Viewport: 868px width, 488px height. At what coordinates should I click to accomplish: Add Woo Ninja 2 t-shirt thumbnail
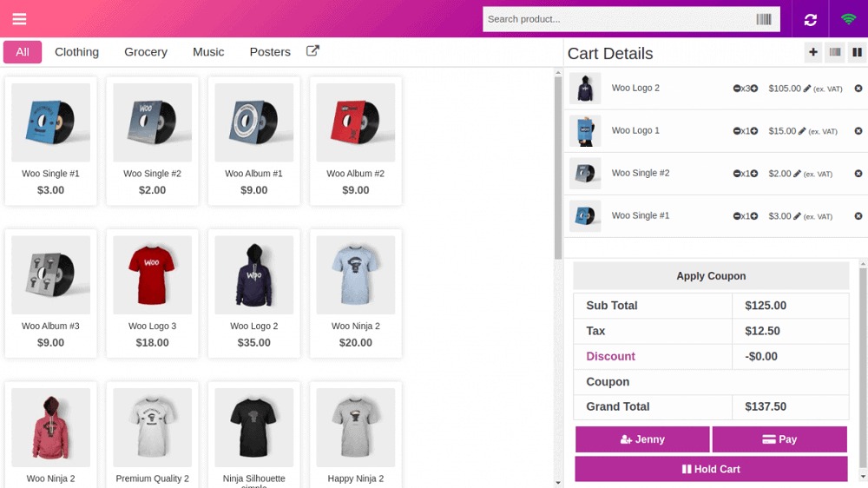356,275
